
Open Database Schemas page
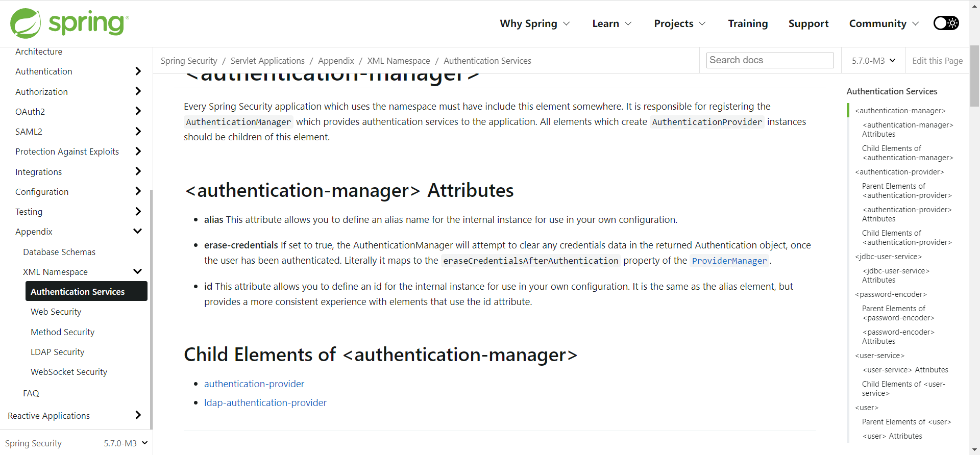click(59, 252)
